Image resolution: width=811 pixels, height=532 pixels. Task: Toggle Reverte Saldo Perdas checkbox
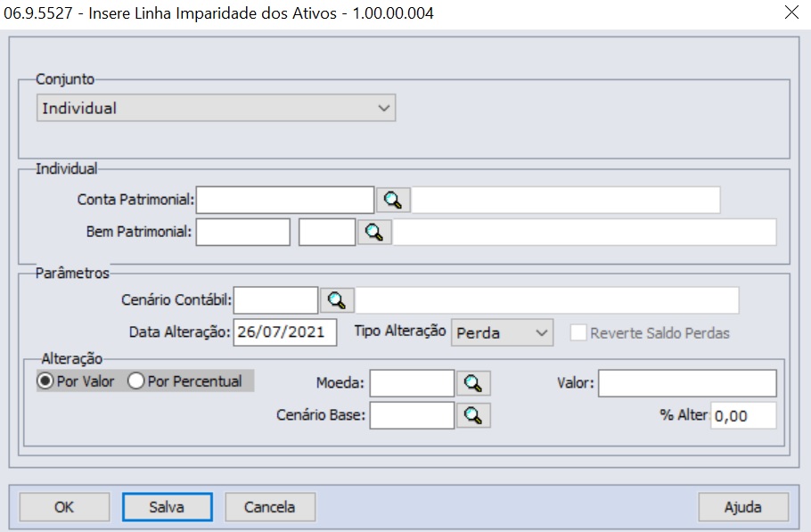[x=578, y=332]
